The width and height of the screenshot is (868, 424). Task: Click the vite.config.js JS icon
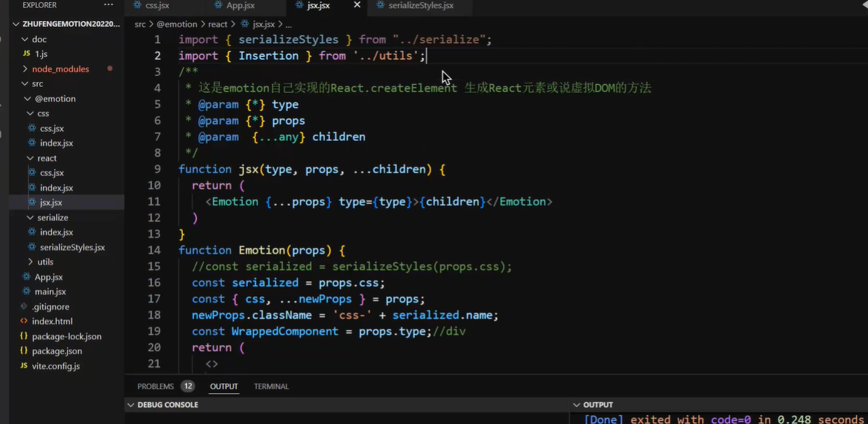click(x=25, y=366)
